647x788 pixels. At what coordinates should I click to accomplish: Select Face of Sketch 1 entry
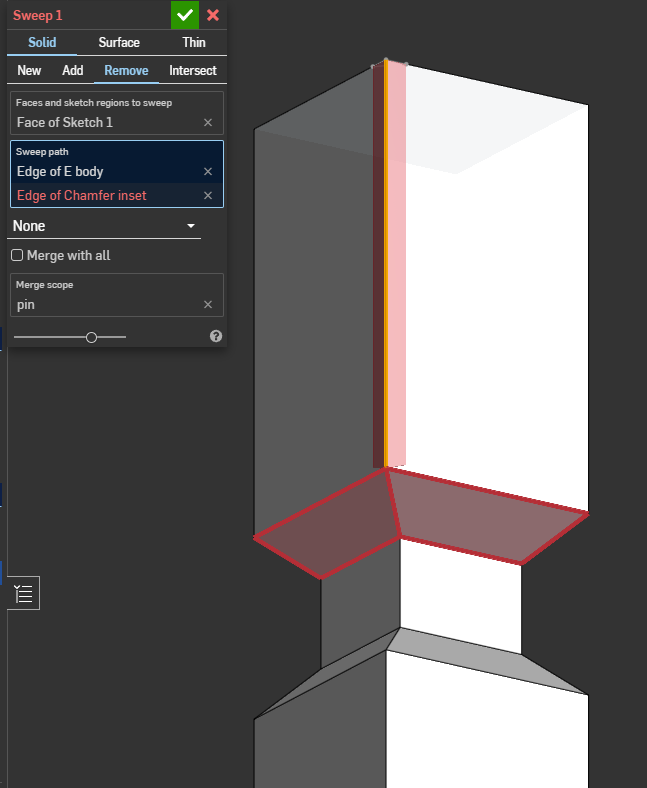[65, 123]
